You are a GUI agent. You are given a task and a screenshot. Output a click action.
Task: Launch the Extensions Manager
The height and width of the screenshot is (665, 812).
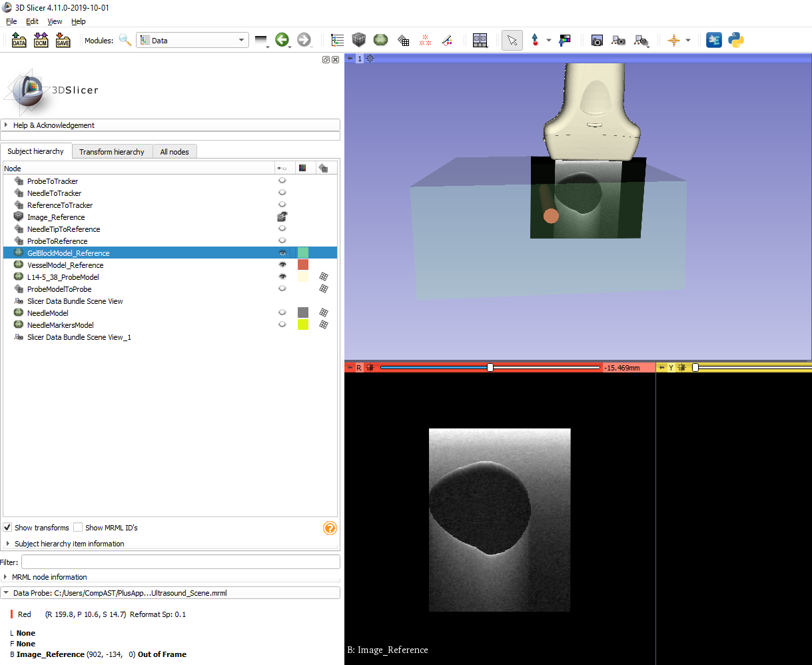pyautogui.click(x=713, y=40)
